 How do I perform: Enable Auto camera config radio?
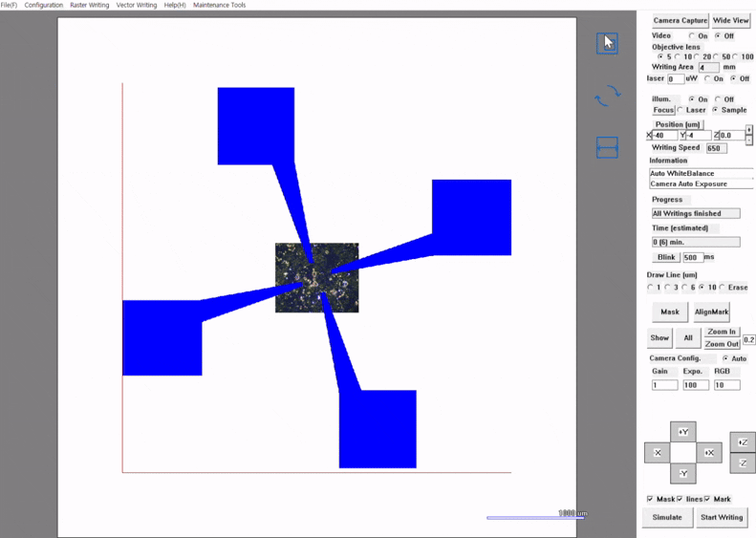pyautogui.click(x=725, y=358)
